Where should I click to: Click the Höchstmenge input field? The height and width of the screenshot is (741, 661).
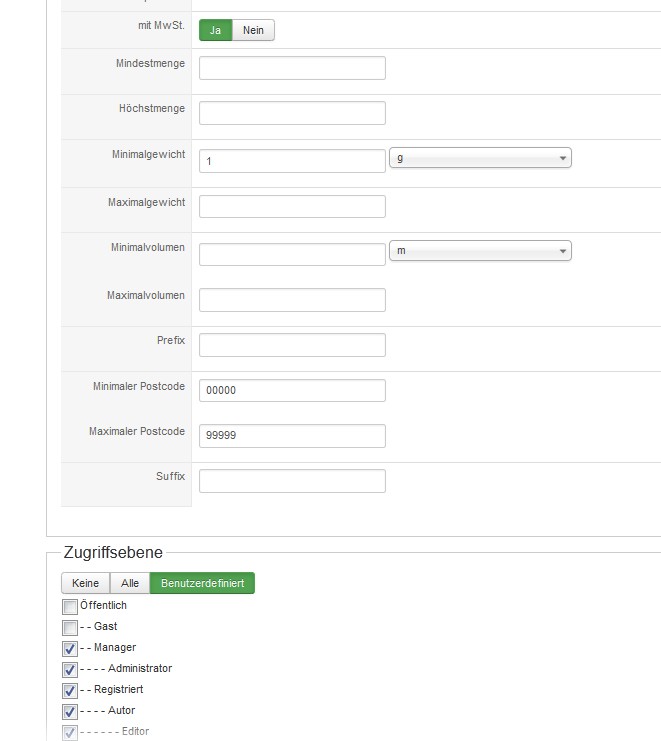[292, 113]
